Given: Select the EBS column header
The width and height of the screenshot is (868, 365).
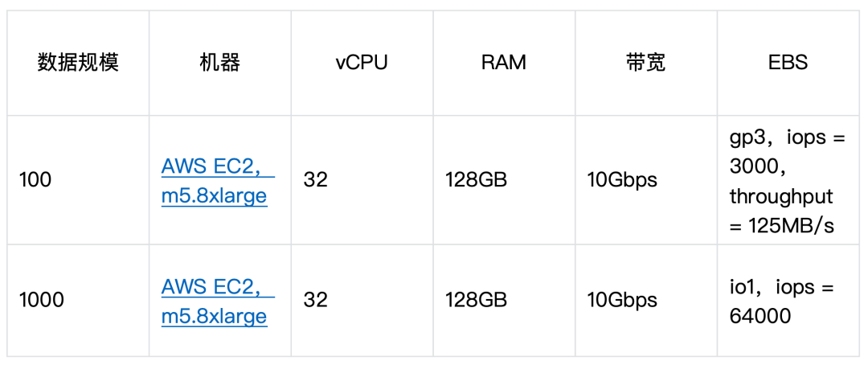Looking at the screenshot, I should click(x=788, y=63).
